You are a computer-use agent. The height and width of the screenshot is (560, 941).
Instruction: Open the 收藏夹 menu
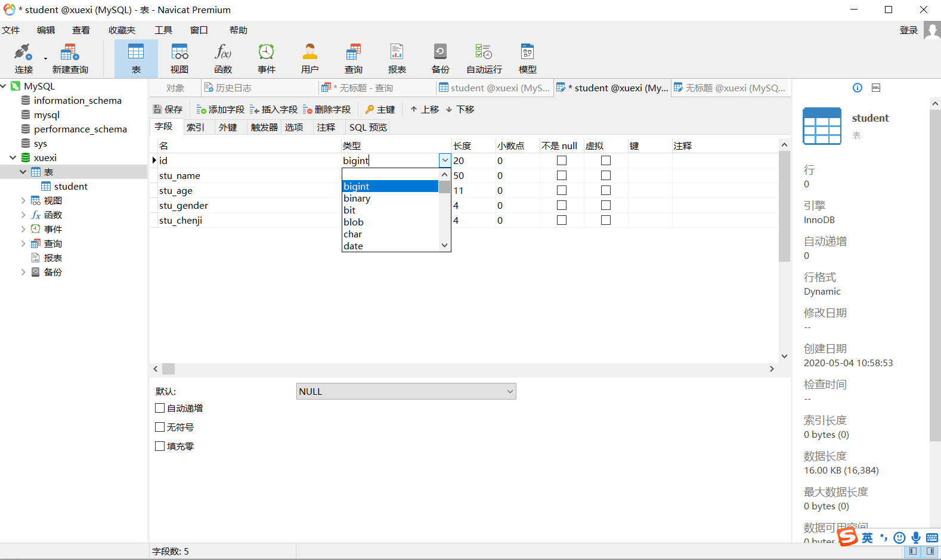coord(122,30)
